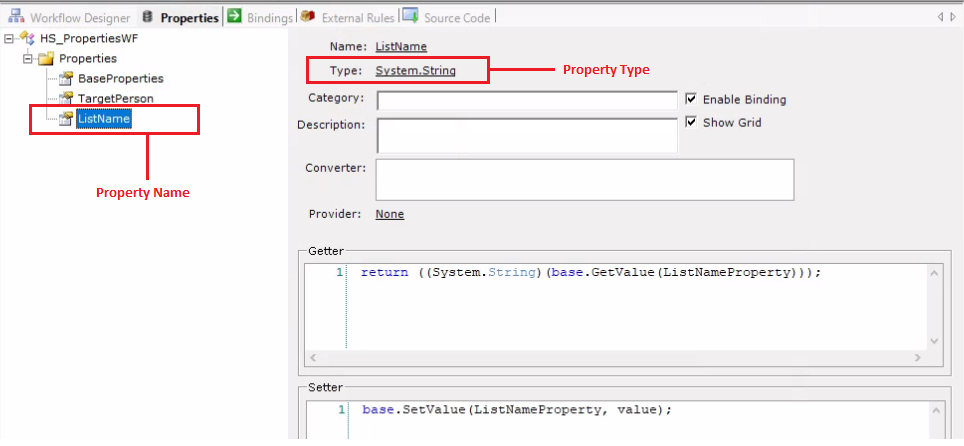The width and height of the screenshot is (964, 446).
Task: Click the HS_PropertiesWF workflow icon
Action: click(x=28, y=38)
